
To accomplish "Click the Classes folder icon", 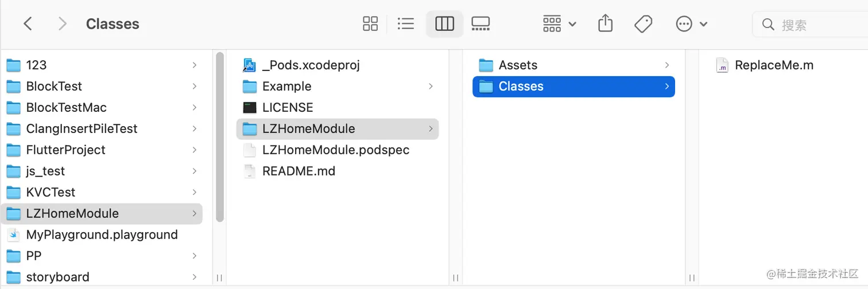I will pyautogui.click(x=486, y=86).
